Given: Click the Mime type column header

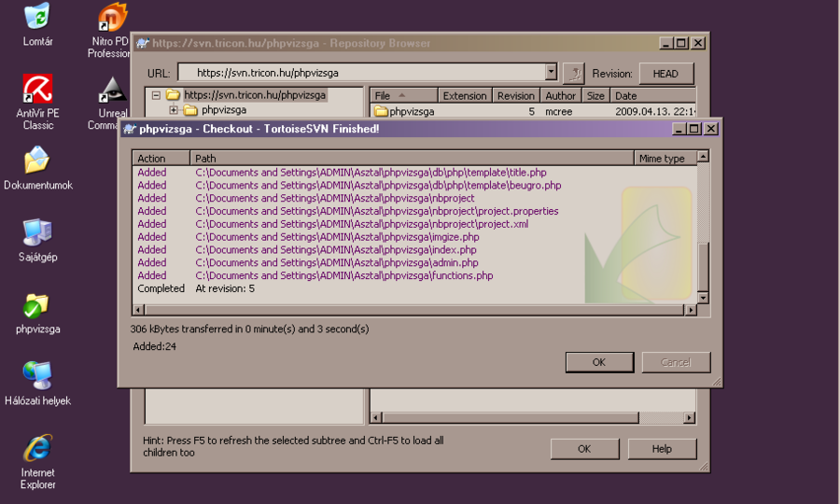Looking at the screenshot, I should pyautogui.click(x=665, y=158).
